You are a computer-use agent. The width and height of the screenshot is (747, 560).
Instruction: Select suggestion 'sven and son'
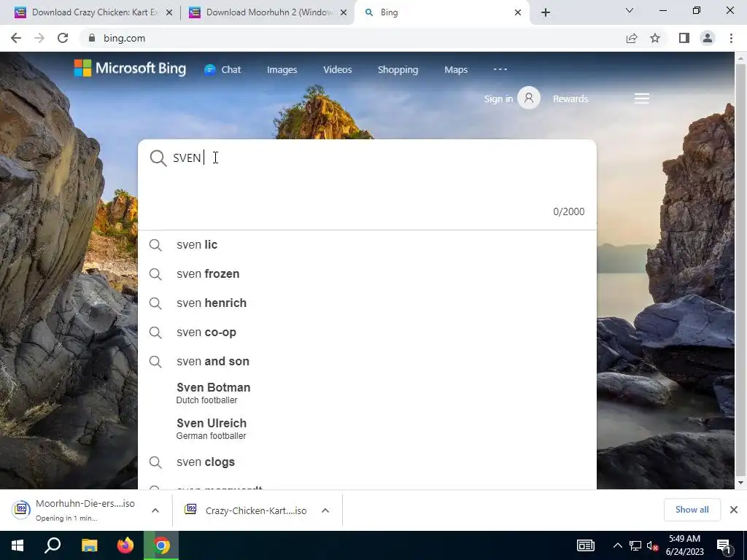click(367, 361)
